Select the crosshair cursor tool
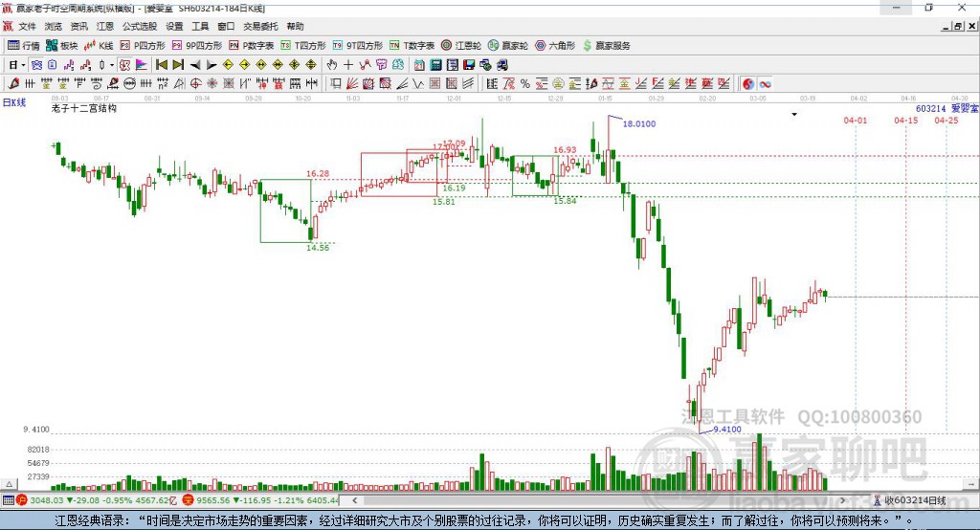The image size is (980, 530). click(x=348, y=65)
